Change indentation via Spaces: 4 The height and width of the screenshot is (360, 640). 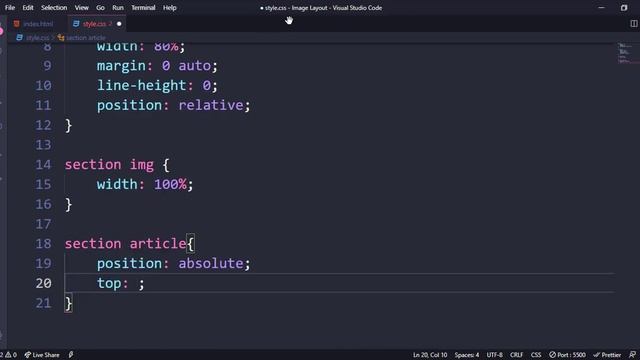point(467,355)
